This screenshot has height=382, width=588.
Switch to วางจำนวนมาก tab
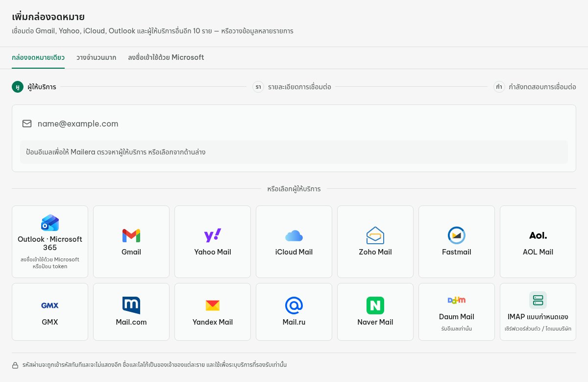(x=97, y=57)
